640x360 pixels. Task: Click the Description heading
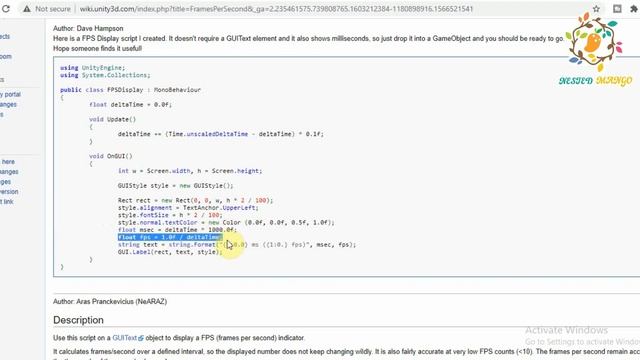point(78,320)
